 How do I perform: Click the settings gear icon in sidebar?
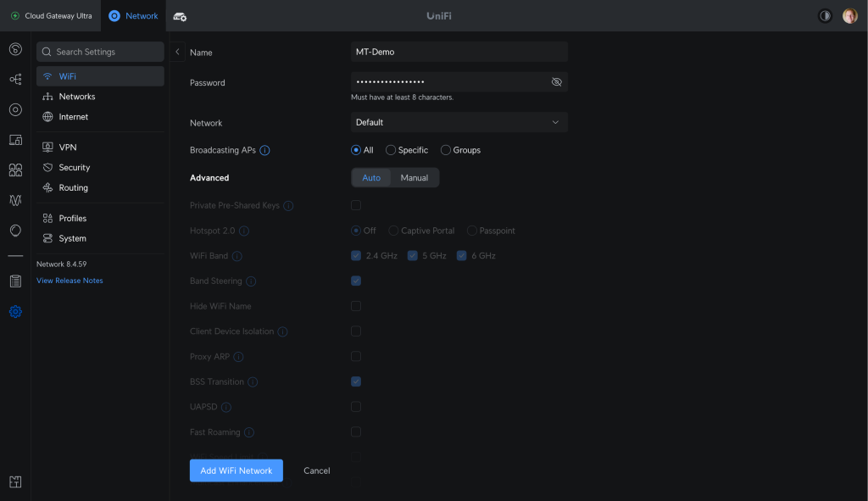point(15,312)
